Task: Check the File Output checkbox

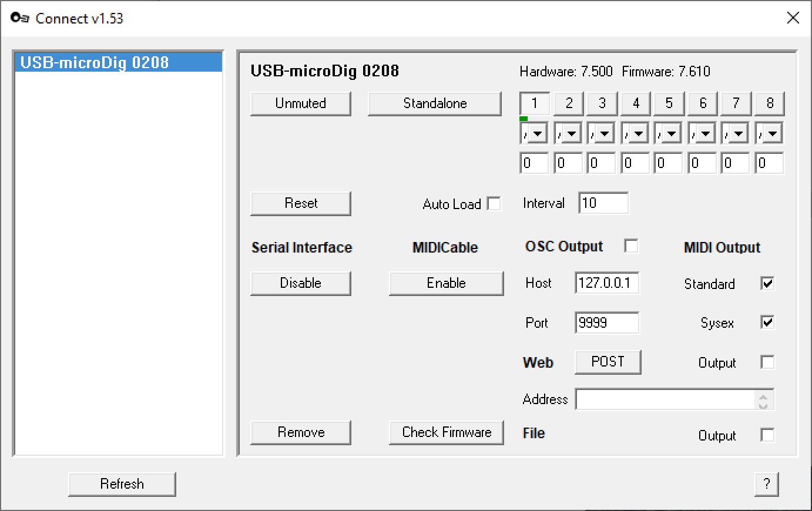Action: click(767, 435)
